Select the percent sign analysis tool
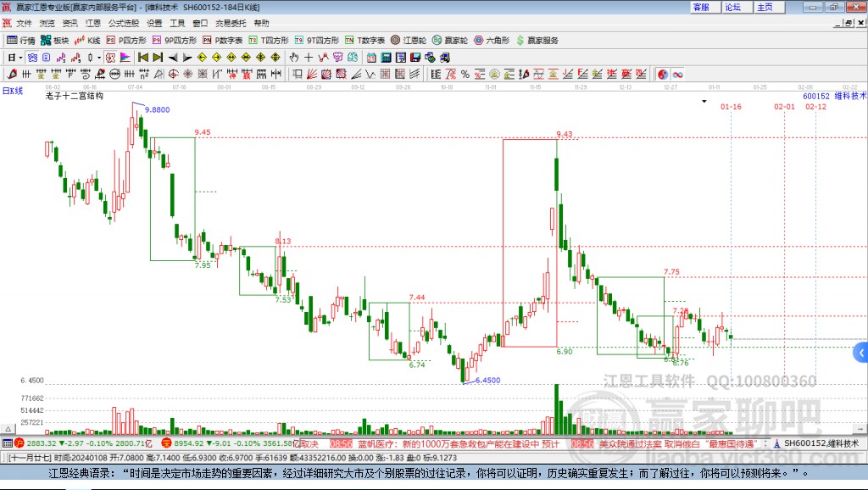This screenshot has width=868, height=490. [x=465, y=74]
